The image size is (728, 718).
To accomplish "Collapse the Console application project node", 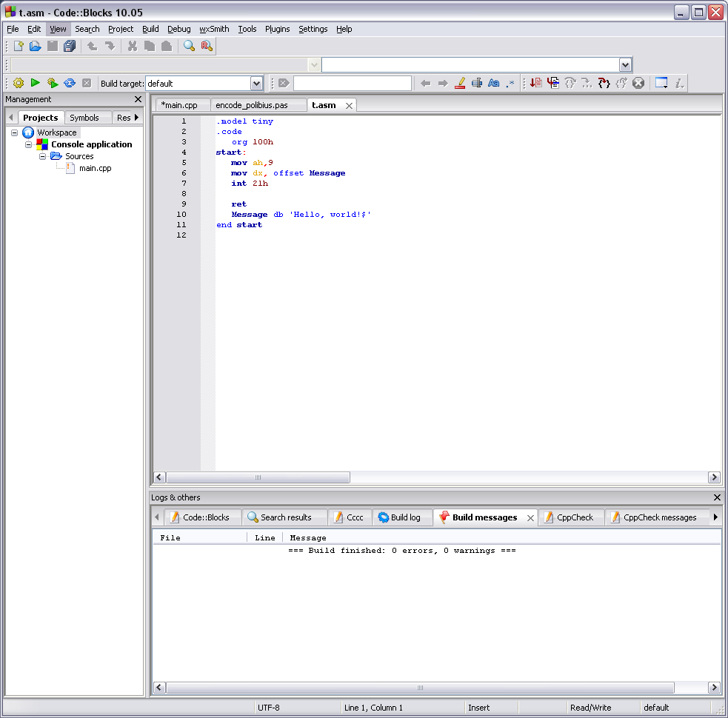I will [x=29, y=144].
